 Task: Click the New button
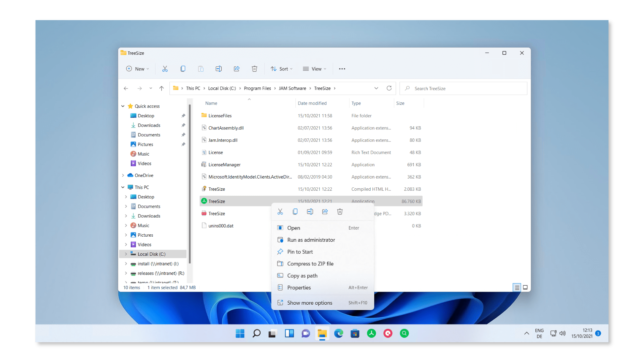pos(138,69)
